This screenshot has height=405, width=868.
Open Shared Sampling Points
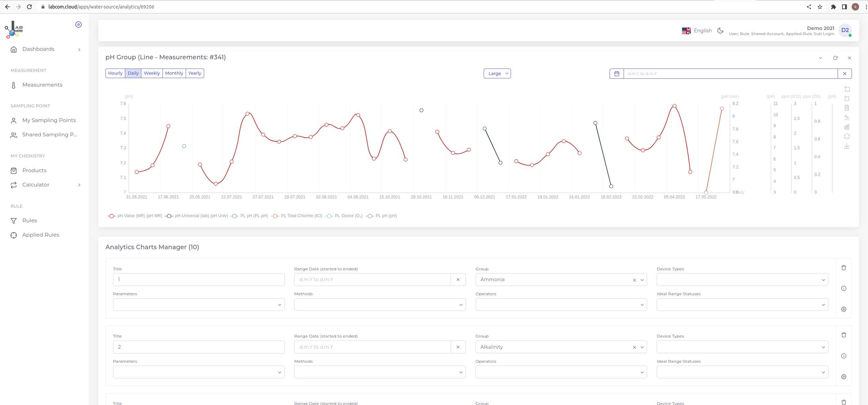coord(49,135)
